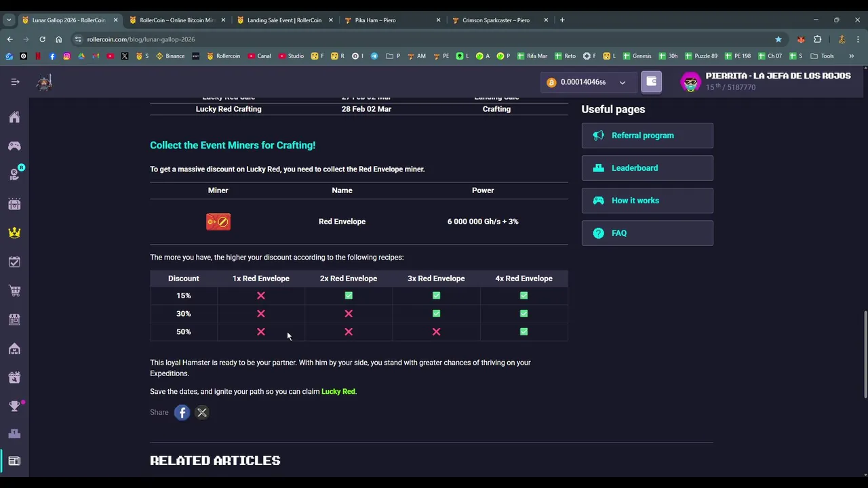Viewport: 868px width, 488px height.
Task: Share article on X
Action: click(x=202, y=412)
